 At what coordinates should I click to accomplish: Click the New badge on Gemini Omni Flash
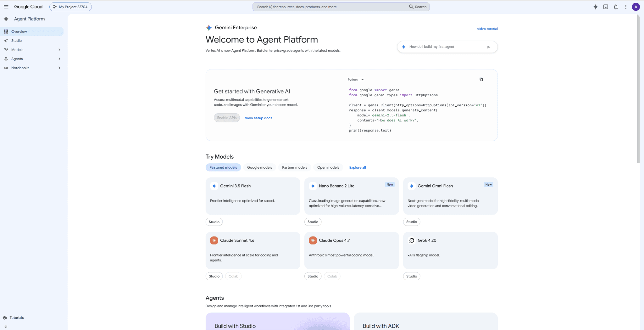pyautogui.click(x=488, y=185)
